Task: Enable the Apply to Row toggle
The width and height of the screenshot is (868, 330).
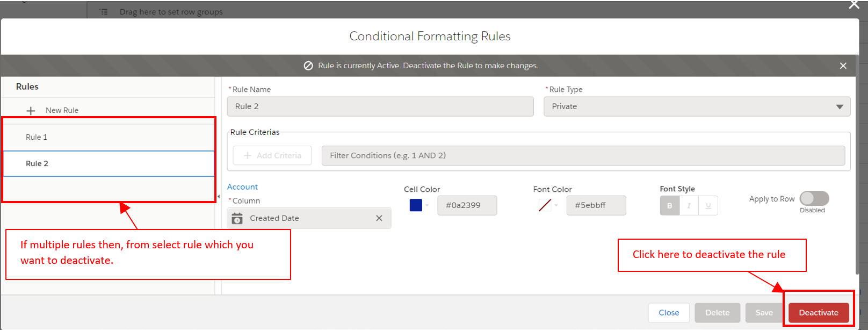Action: pos(814,198)
